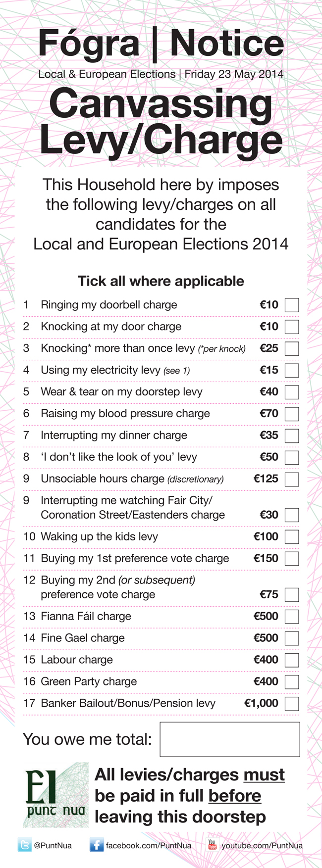The image size is (322, 868).
Task: Open the facebook.com/PuntNua link
Action: coord(149,846)
